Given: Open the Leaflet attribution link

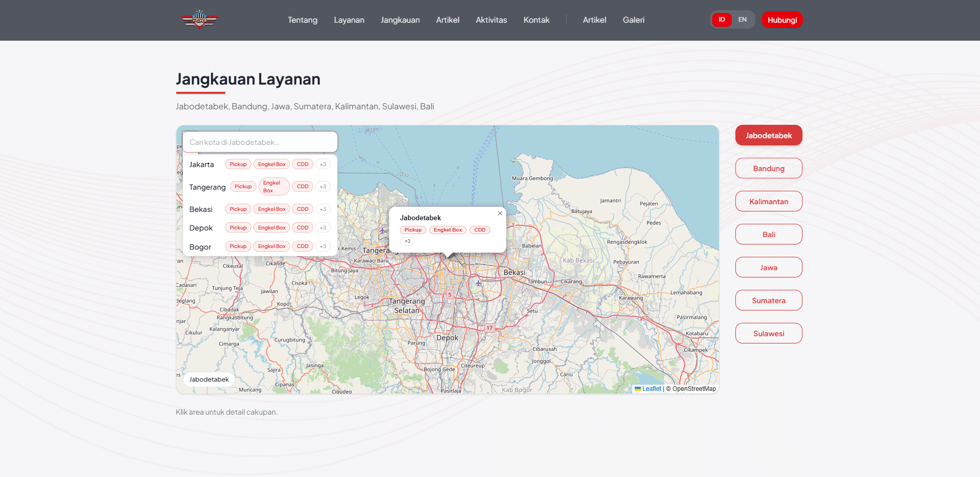Looking at the screenshot, I should click(651, 389).
